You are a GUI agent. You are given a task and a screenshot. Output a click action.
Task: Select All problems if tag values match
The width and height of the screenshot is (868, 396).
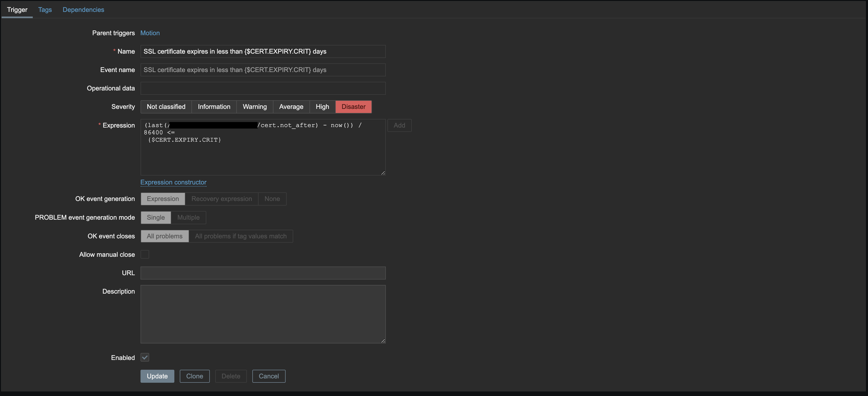(x=241, y=236)
